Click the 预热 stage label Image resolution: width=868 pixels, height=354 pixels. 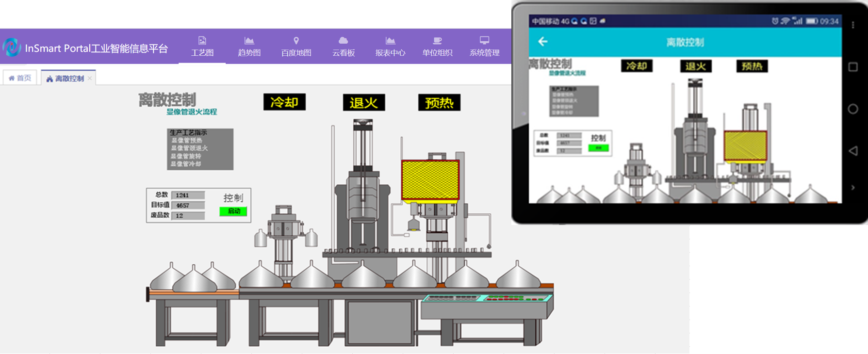click(x=439, y=103)
